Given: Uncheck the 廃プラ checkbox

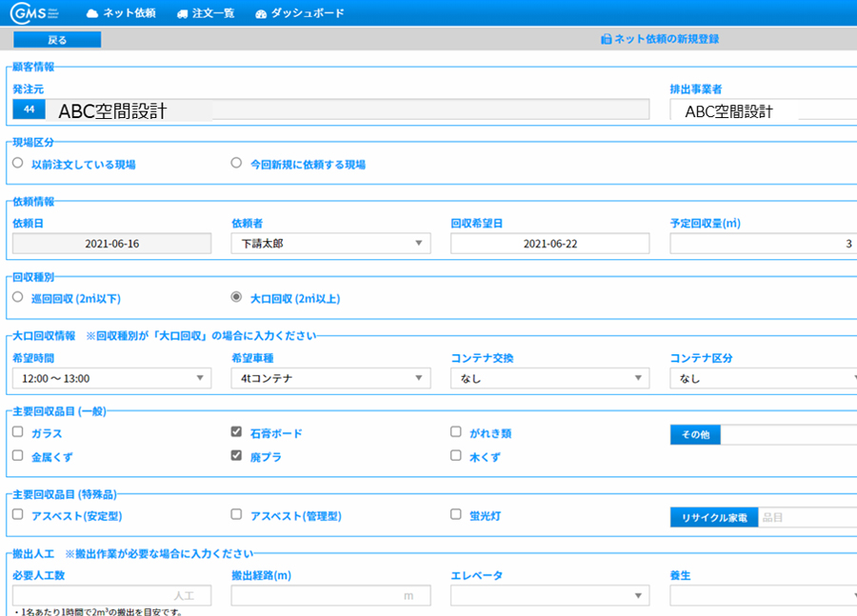Looking at the screenshot, I should (236, 455).
